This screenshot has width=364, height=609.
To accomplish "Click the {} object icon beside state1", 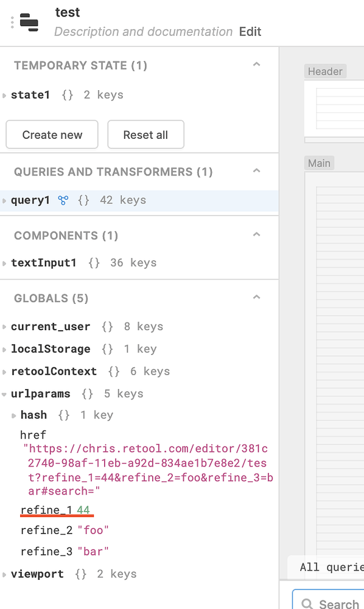I will [67, 94].
